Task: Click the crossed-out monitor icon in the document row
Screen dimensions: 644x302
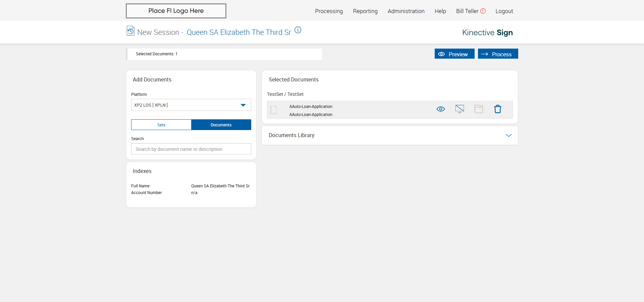Action: pos(460,109)
